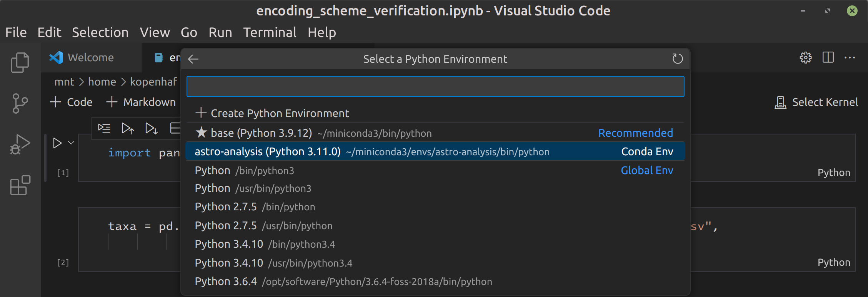
Task: Click the 'mnt' breadcrumb segment
Action: pyautogui.click(x=64, y=82)
